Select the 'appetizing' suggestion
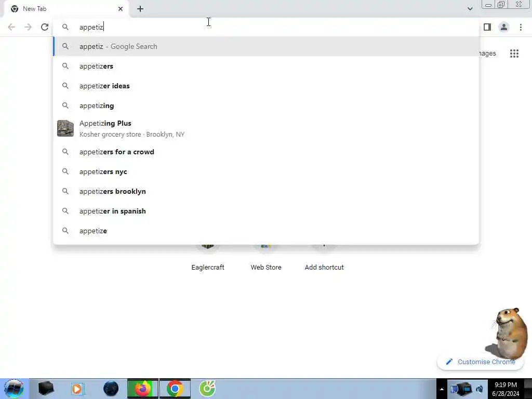 (x=266, y=105)
